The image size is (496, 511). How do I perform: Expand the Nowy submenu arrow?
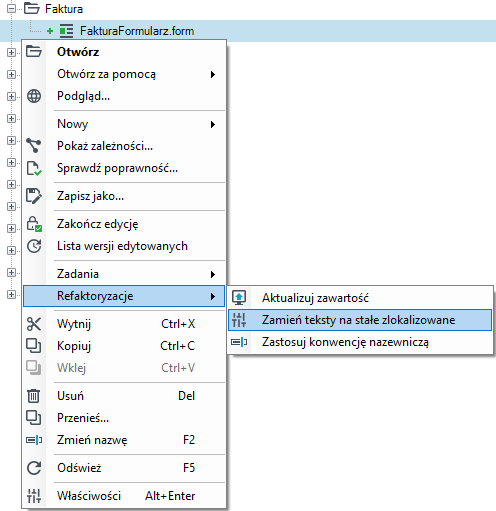click(x=213, y=124)
